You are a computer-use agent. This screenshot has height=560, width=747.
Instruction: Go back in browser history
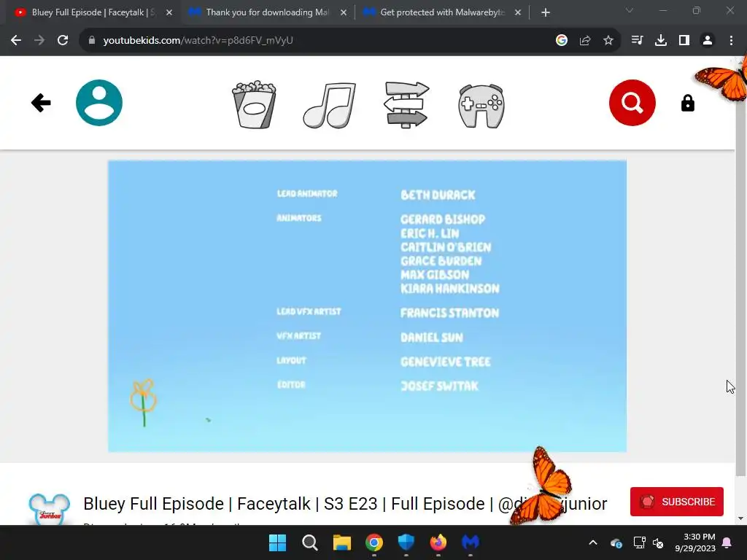pos(16,41)
